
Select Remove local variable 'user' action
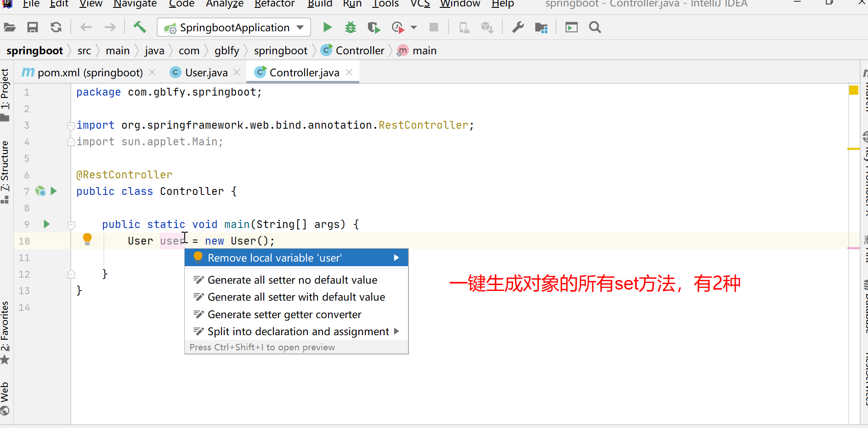pyautogui.click(x=296, y=258)
